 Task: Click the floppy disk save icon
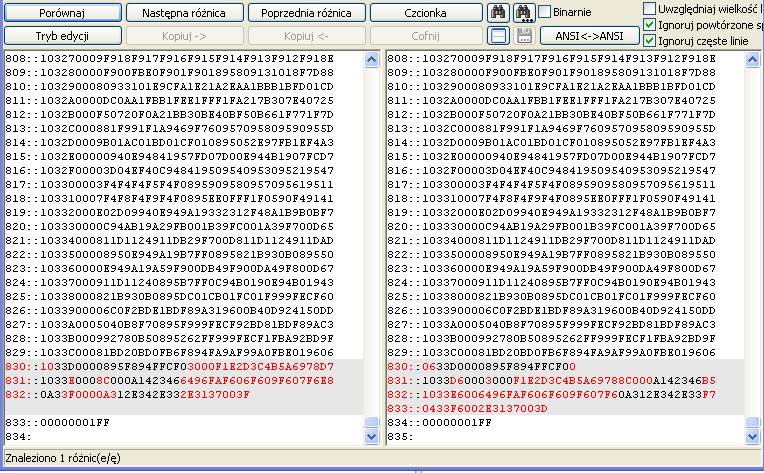pos(524,36)
